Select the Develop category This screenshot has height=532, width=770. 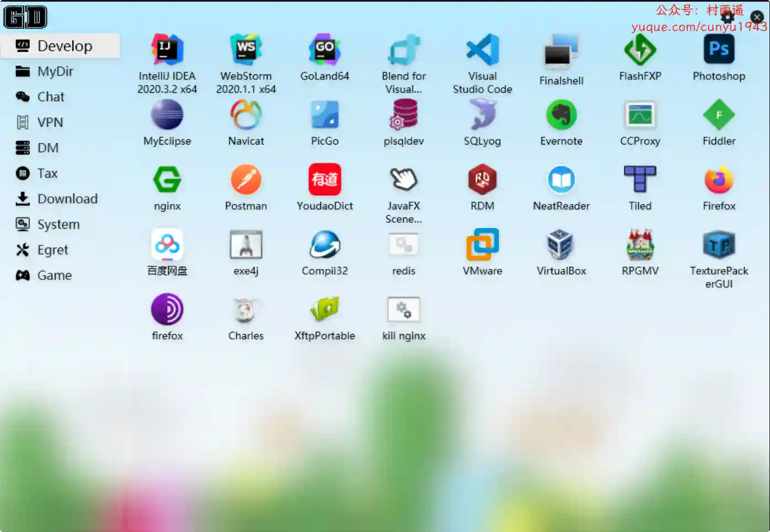(x=61, y=46)
